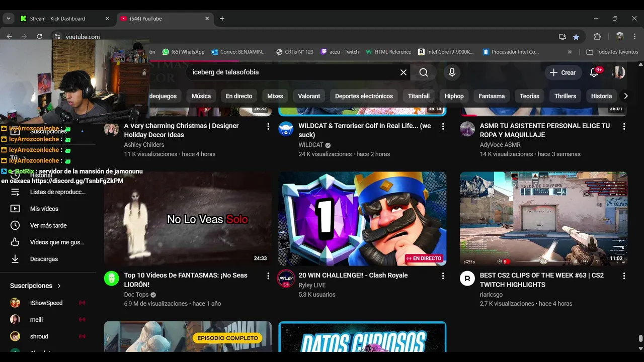
Task: Start voice search with microphone icon
Action: (452, 72)
